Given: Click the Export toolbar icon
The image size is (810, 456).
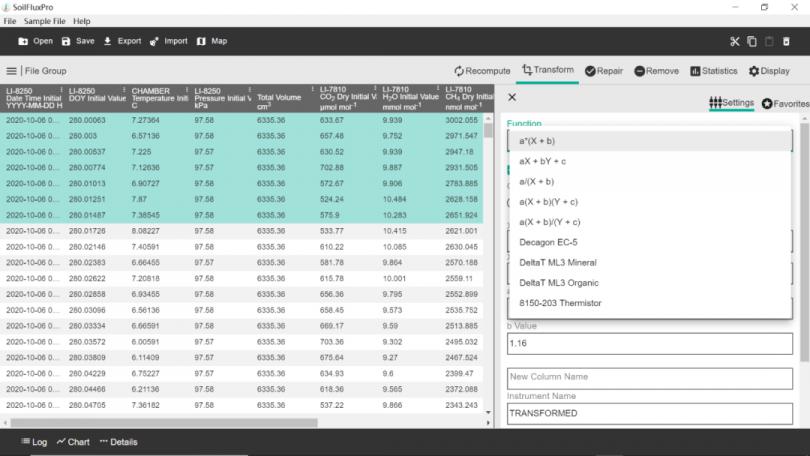Looking at the screenshot, I should (x=121, y=41).
